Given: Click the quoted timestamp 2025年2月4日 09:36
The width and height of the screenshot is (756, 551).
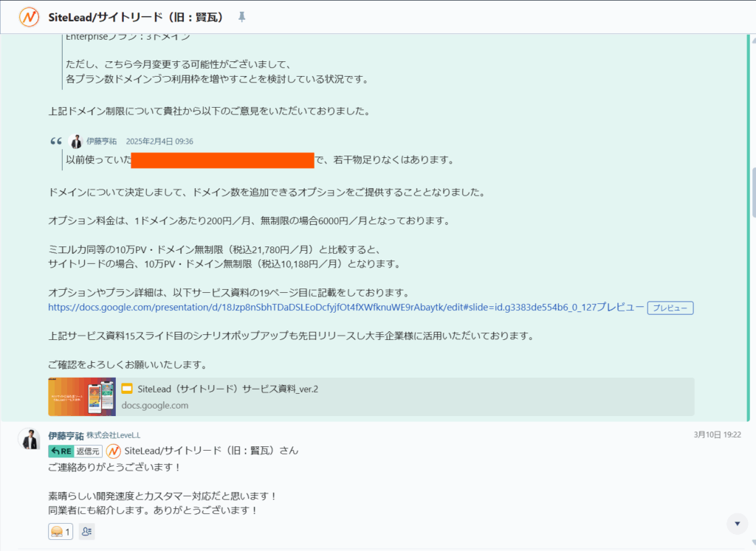Looking at the screenshot, I should point(159,141).
